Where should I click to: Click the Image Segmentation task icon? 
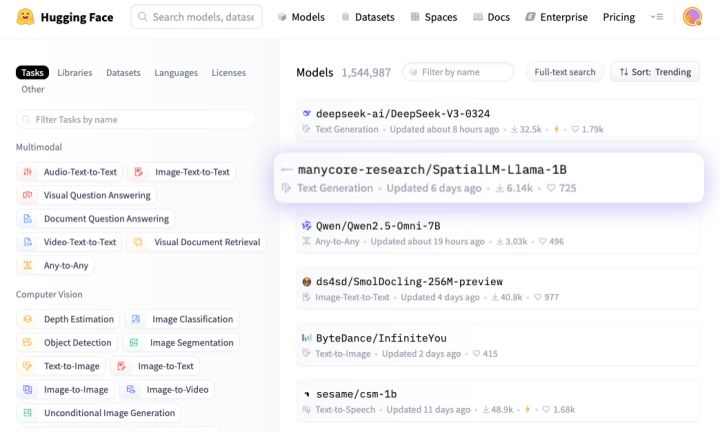pos(134,342)
